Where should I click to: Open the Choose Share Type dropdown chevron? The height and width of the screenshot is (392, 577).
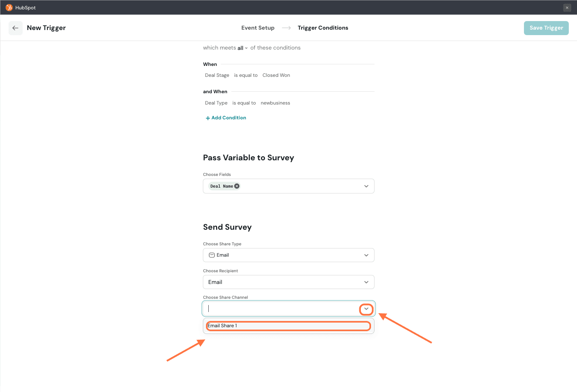(366, 255)
